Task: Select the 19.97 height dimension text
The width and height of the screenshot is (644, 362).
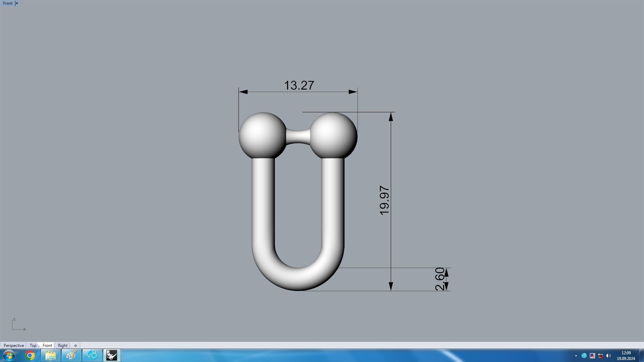Action: point(384,200)
